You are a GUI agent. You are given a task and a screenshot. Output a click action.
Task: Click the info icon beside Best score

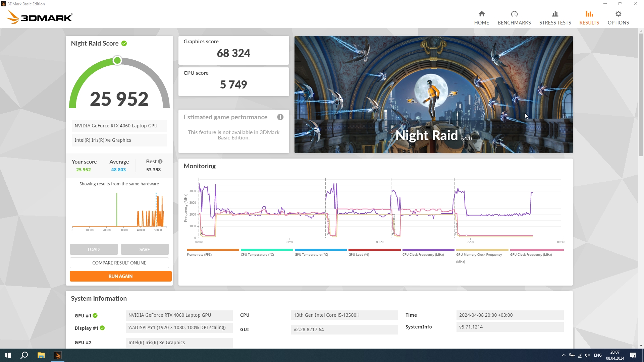(160, 162)
